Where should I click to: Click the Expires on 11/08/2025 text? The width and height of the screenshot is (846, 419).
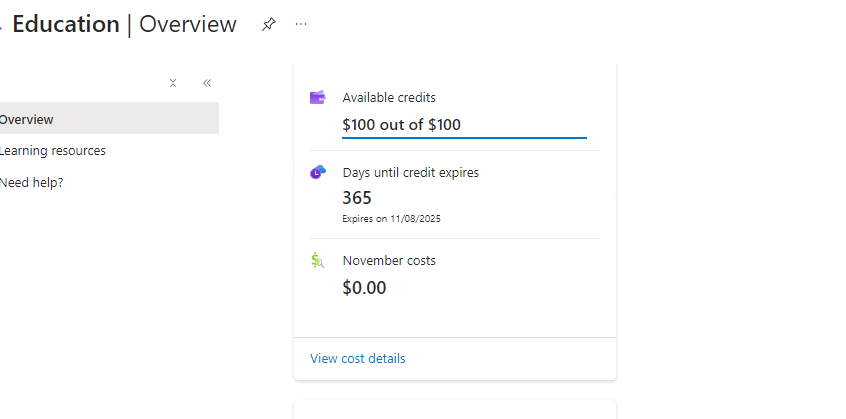coord(391,219)
